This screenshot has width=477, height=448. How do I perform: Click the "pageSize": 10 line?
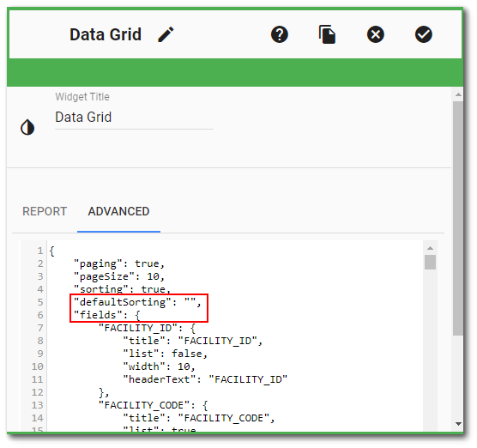tap(119, 276)
